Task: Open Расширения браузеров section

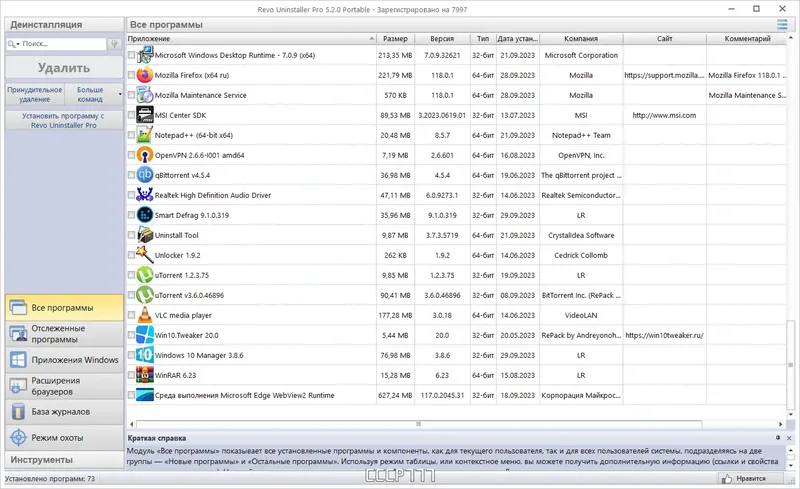Action: [x=64, y=386]
